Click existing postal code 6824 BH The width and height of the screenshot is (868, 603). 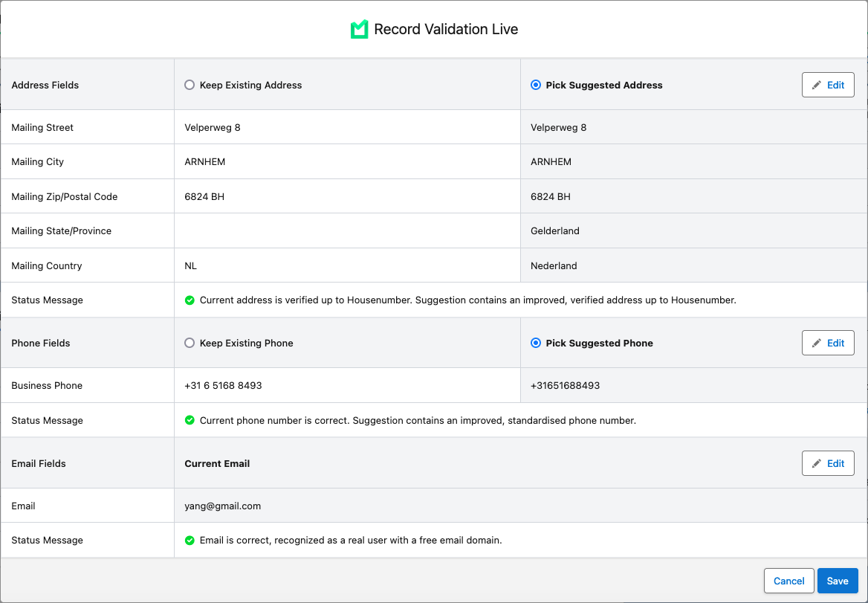coord(204,196)
